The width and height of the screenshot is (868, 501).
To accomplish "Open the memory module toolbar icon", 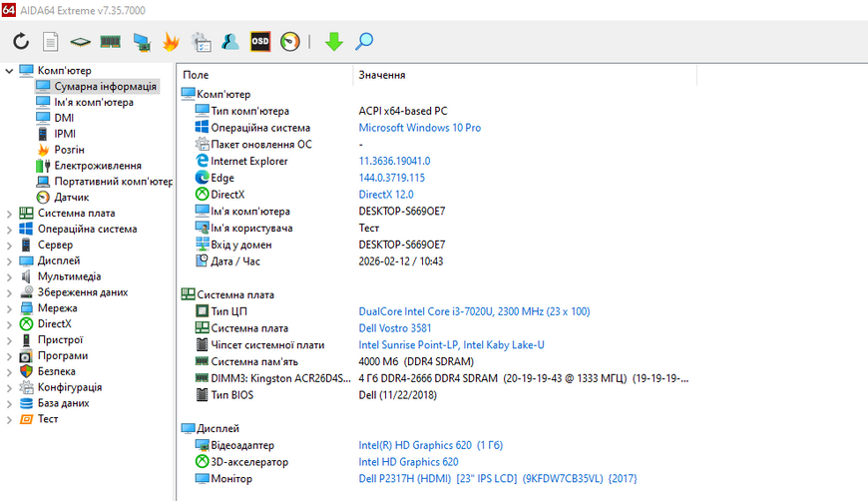I will [110, 42].
